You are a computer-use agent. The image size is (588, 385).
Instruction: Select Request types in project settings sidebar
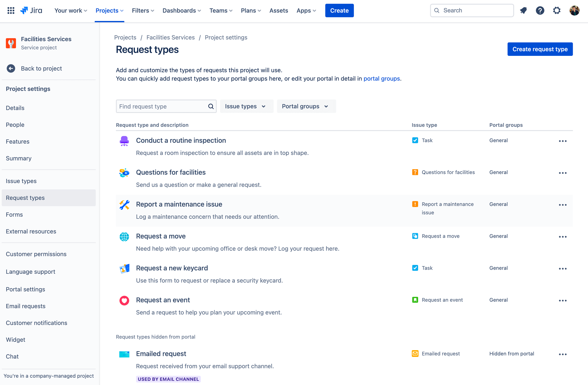25,198
